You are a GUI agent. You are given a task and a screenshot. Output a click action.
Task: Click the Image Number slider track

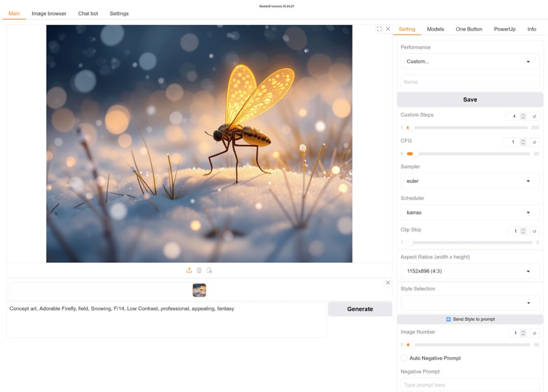pyautogui.click(x=469, y=344)
